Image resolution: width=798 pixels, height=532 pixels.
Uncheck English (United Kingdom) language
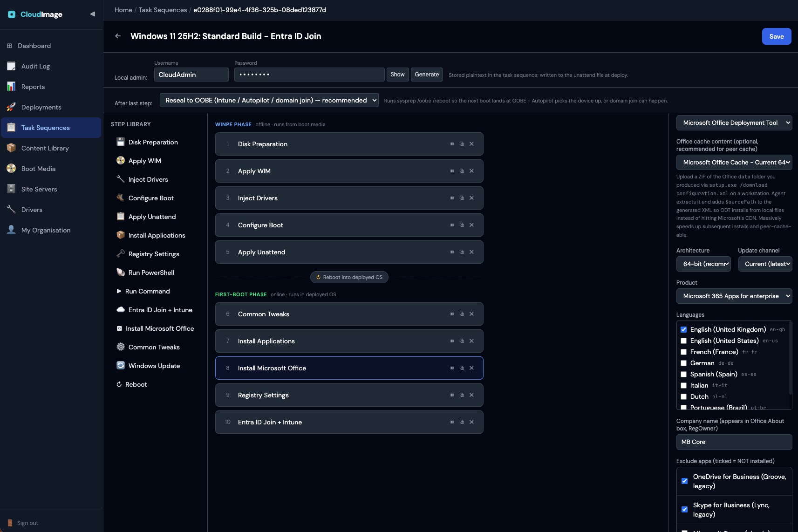coord(683,329)
